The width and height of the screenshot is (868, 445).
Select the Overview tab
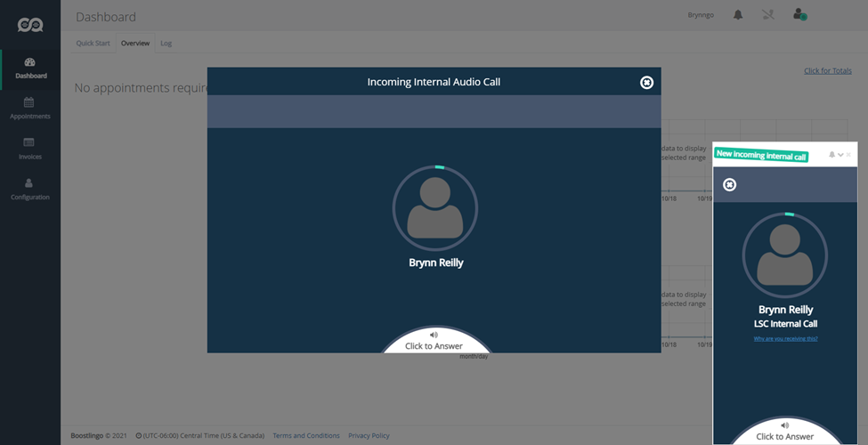[135, 44]
